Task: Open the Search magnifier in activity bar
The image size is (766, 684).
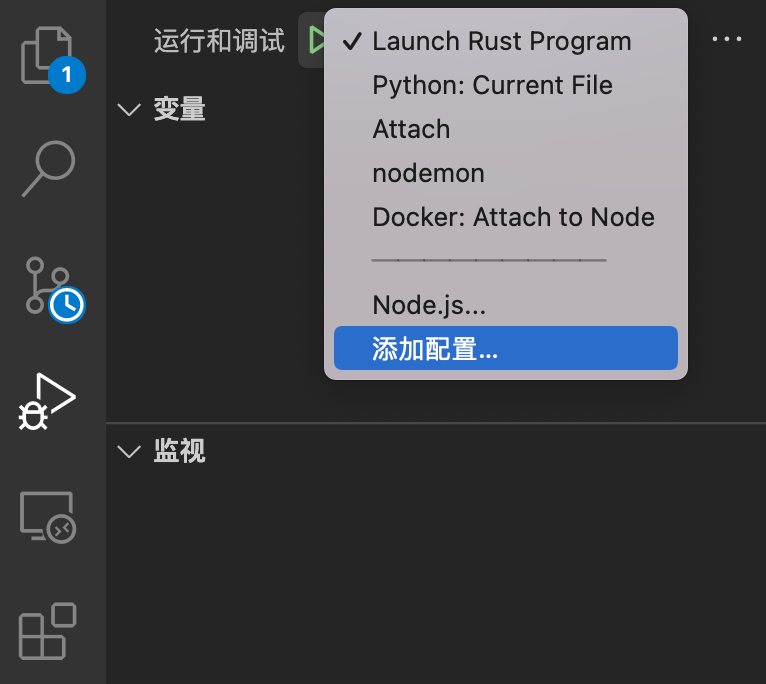Action: 49,169
